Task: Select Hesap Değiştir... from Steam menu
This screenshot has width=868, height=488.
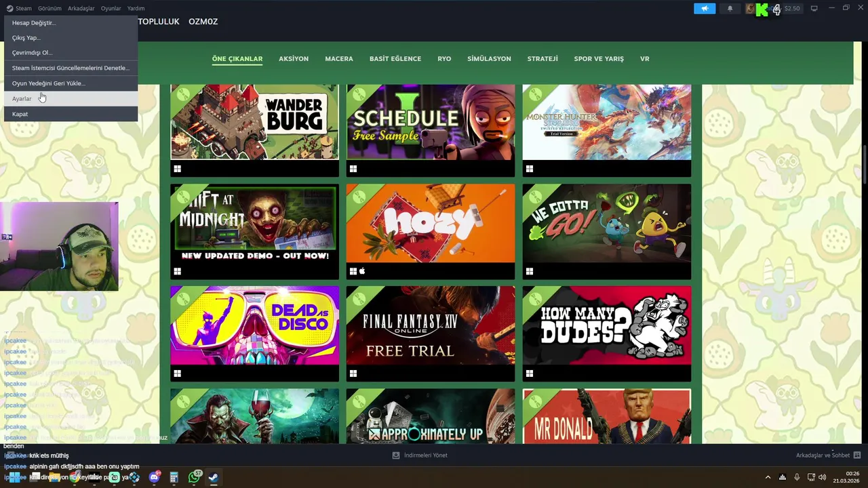Action: click(71, 22)
